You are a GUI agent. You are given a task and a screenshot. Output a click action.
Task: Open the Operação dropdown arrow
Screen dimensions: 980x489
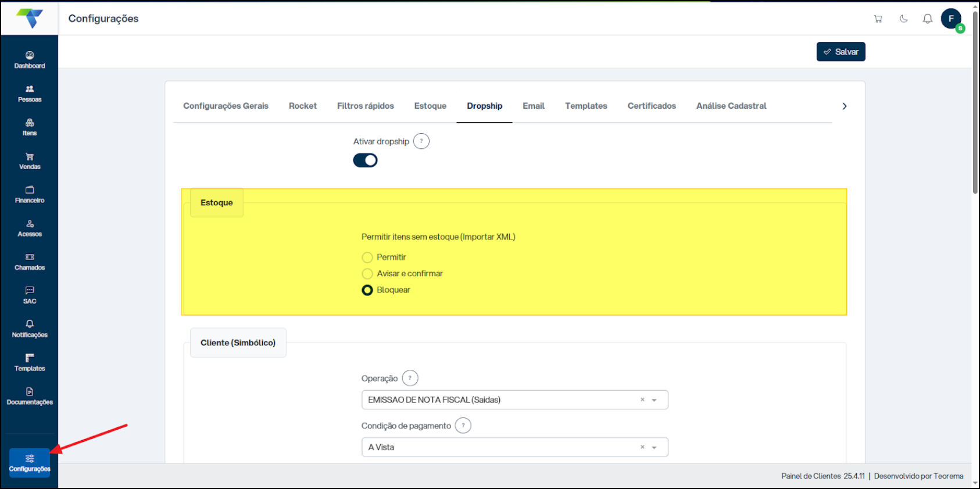click(654, 400)
